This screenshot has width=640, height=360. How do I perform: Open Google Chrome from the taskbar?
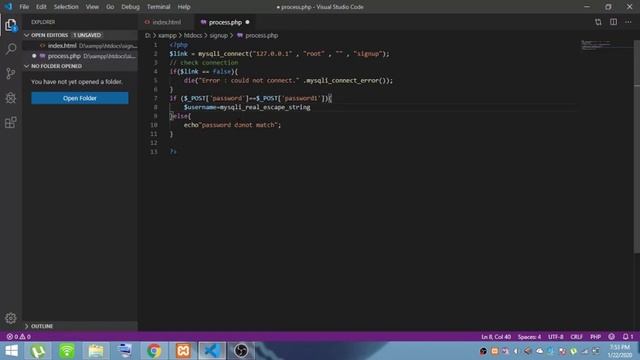(x=154, y=351)
